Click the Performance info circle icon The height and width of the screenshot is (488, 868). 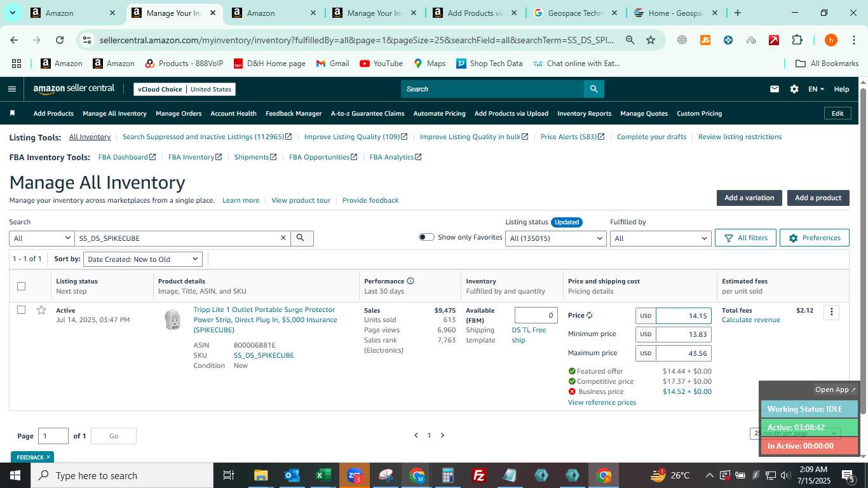coord(410,281)
